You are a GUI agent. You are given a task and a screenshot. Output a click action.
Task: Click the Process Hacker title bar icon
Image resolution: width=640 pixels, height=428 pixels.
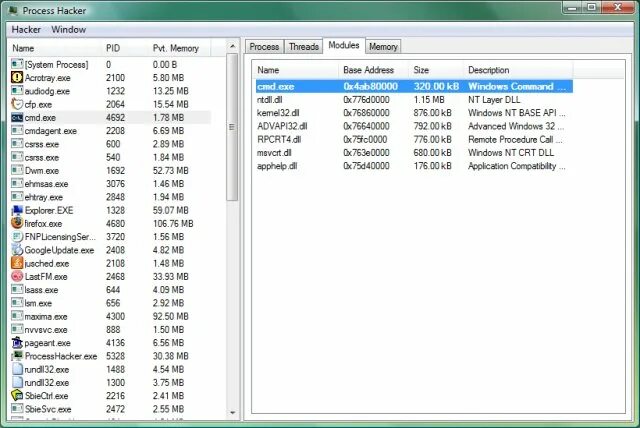13,10
